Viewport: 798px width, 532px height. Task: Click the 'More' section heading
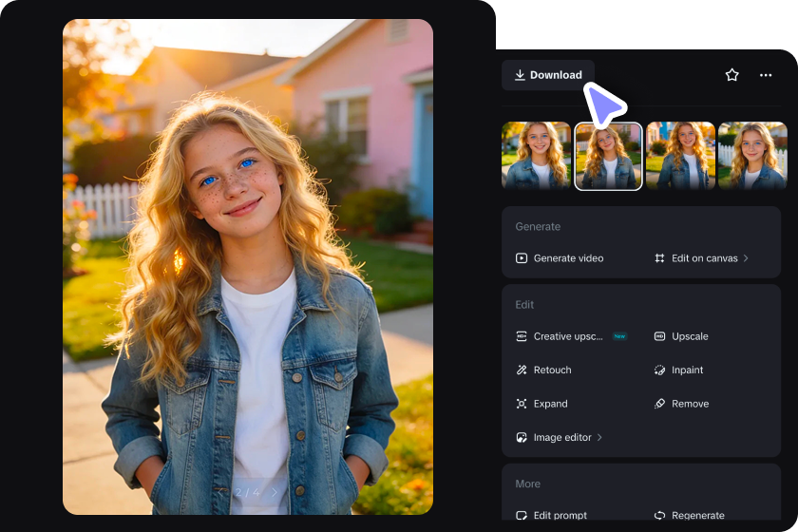(528, 484)
